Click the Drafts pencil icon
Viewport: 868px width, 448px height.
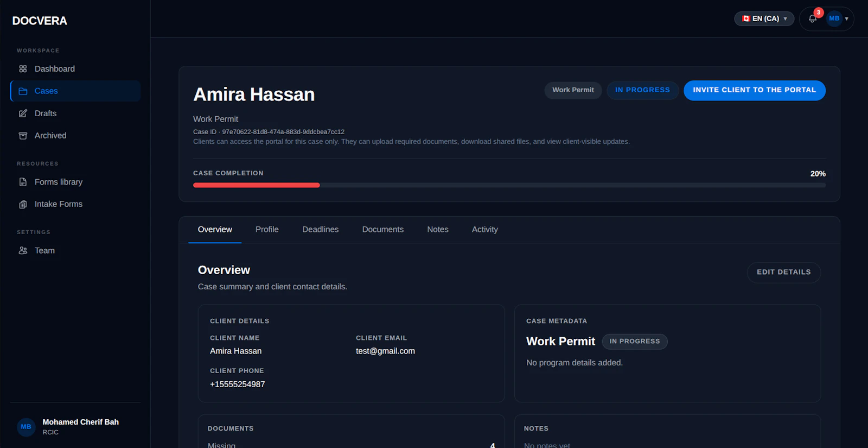point(23,113)
